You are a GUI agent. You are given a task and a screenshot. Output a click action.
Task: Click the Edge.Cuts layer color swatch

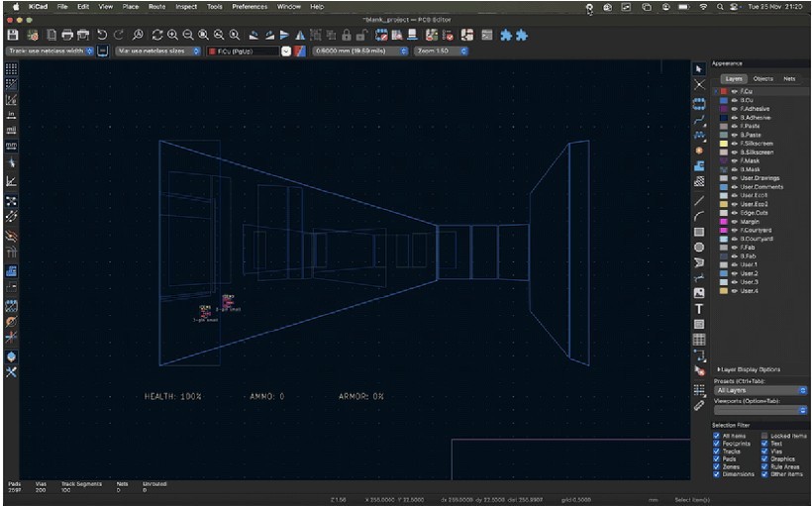click(x=723, y=213)
